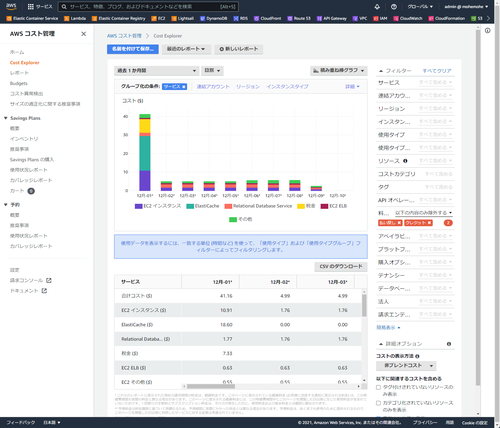Click the EC2 インスタンス legend color swatch

pos(138,206)
